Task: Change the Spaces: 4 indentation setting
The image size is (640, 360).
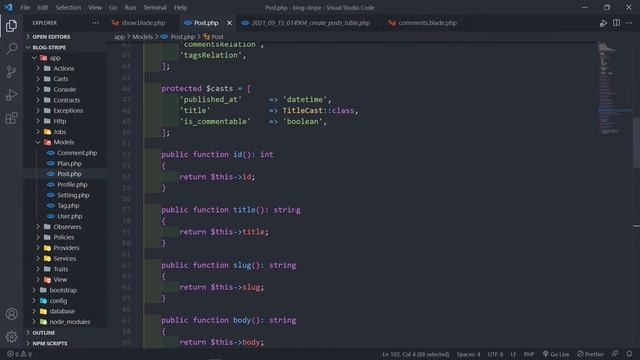Action: 468,354
